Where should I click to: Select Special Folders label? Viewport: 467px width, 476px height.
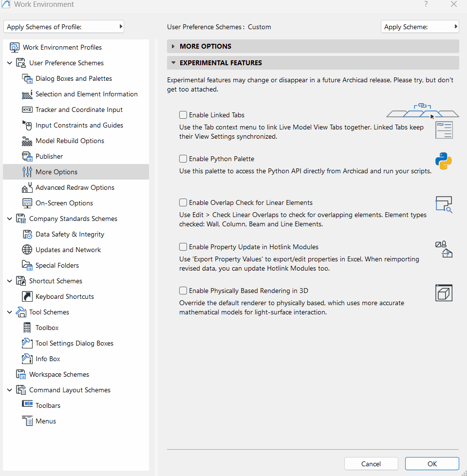click(57, 265)
